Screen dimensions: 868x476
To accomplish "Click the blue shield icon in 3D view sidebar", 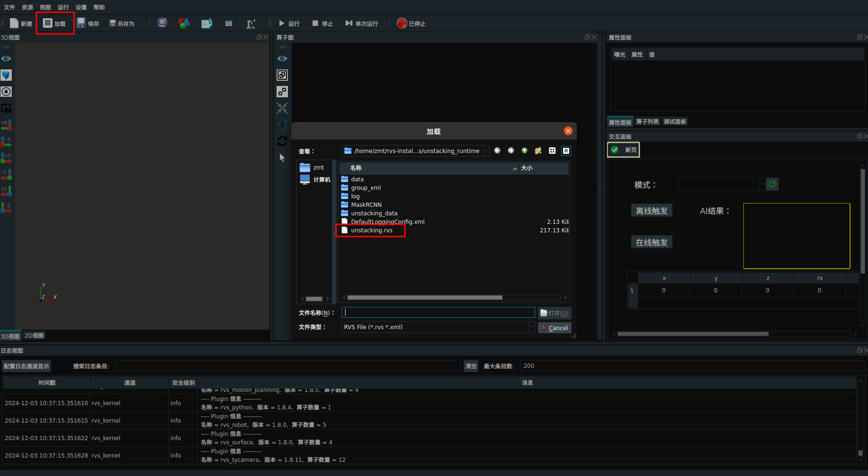I will point(6,75).
